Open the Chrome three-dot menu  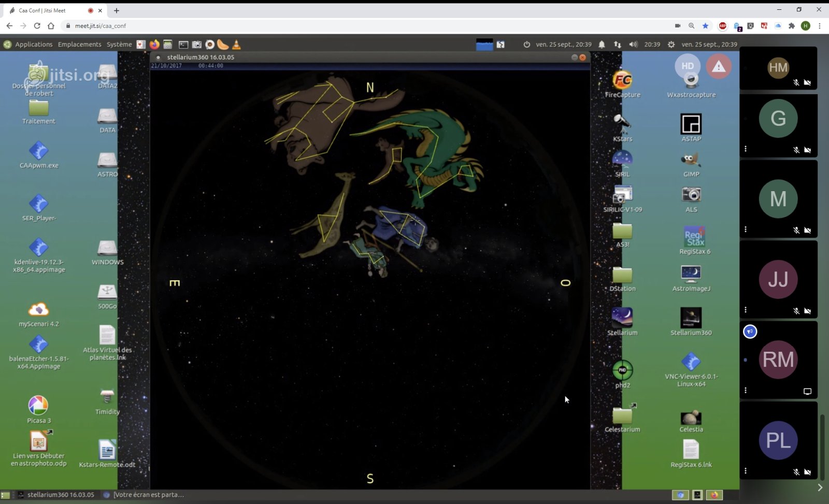click(x=819, y=25)
